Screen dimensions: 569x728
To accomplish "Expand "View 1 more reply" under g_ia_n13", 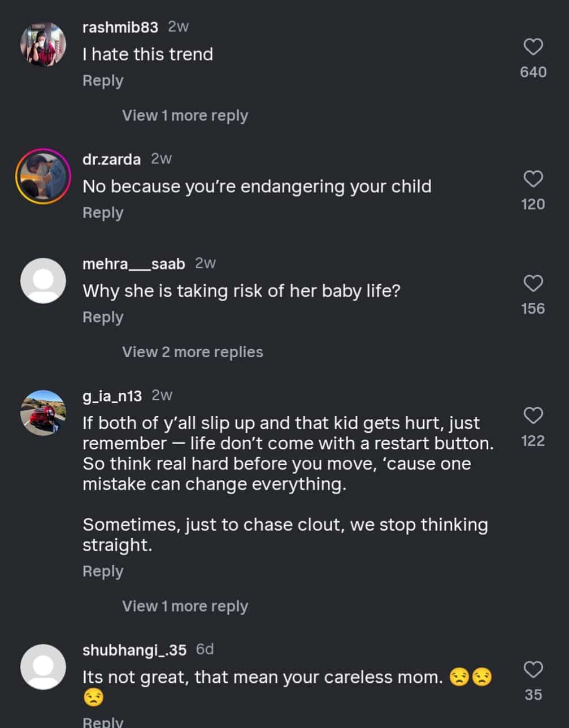I will tap(185, 606).
